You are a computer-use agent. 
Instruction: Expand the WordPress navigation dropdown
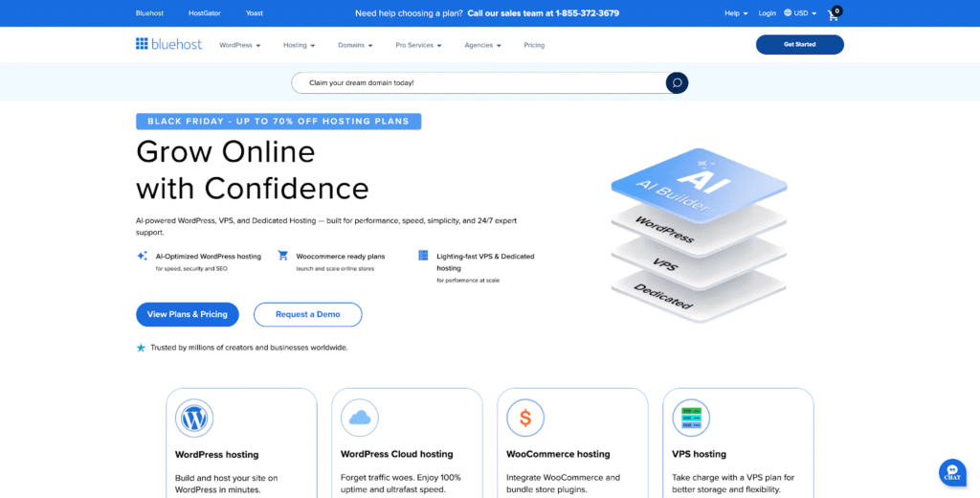coord(239,45)
